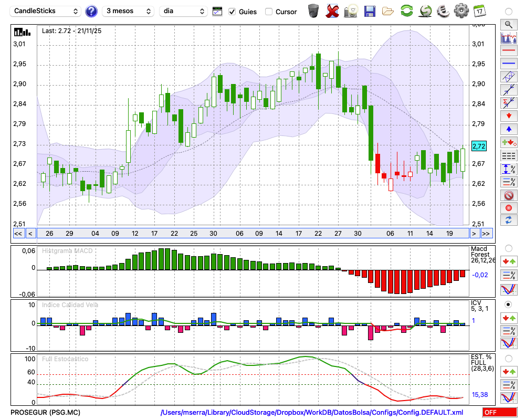This screenshot has height=420, width=525.
Task: Click the green refresh arrows icon
Action: [406, 11]
